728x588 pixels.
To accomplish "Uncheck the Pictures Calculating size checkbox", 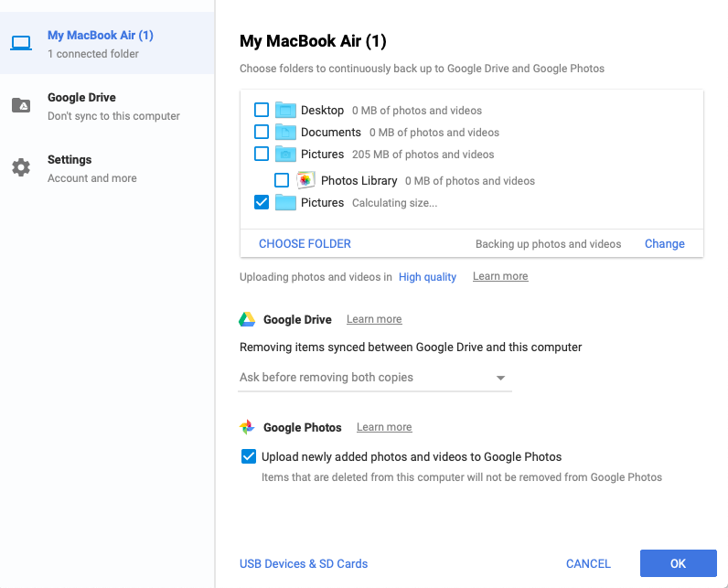I will [262, 202].
